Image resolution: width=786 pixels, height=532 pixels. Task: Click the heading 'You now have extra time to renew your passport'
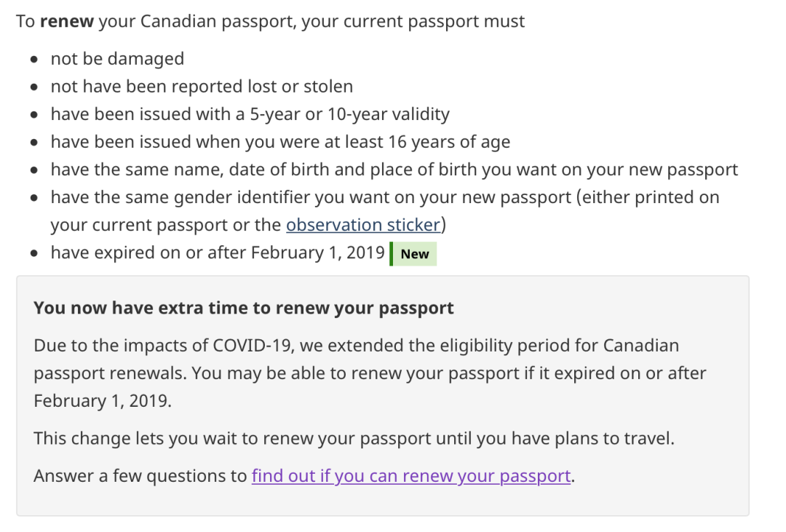coord(244,308)
